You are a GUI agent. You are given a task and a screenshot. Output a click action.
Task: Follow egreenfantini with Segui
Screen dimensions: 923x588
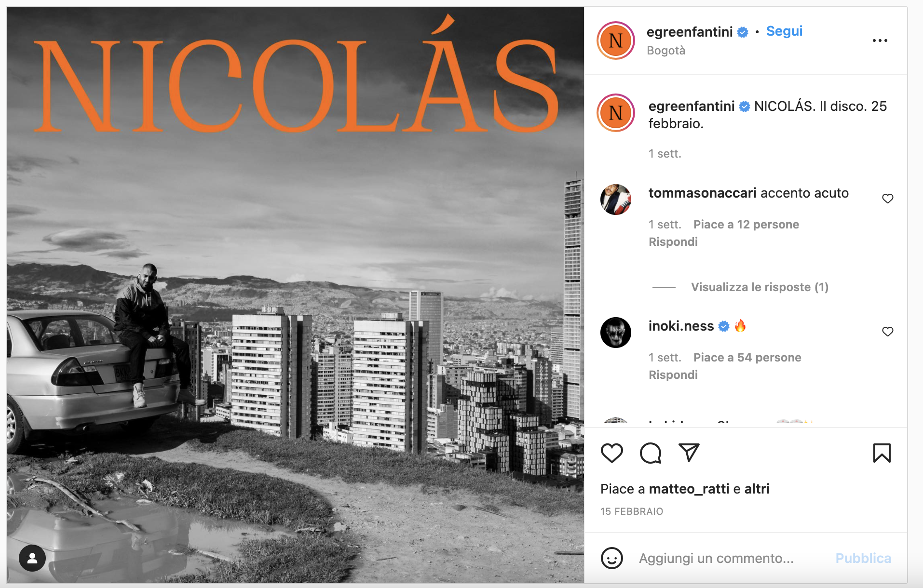pos(784,31)
